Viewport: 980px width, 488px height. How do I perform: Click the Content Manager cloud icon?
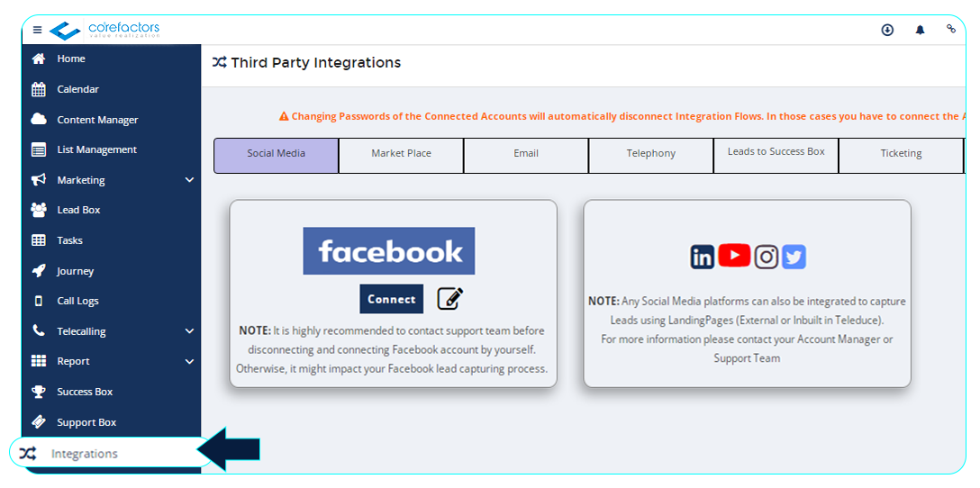[39, 120]
